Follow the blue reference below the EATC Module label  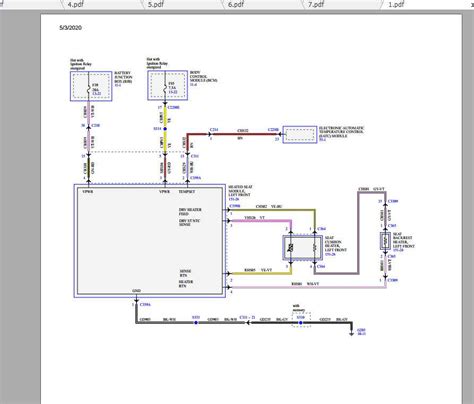coord(322,140)
